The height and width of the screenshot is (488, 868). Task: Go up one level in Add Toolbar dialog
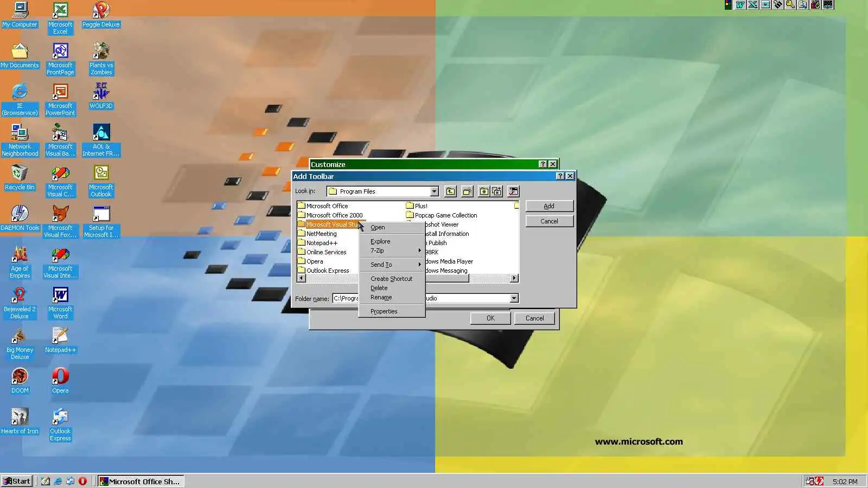coord(450,191)
